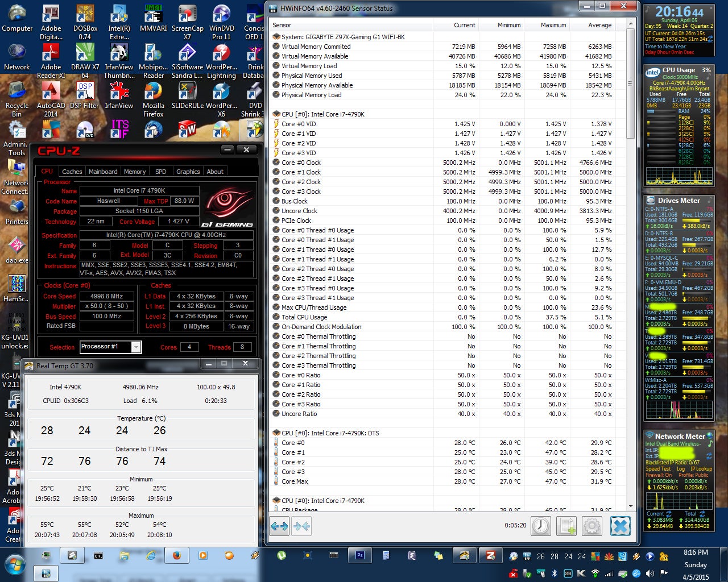Click the Core Speed value field in CPU-Z
728x582 pixels.
pos(106,296)
